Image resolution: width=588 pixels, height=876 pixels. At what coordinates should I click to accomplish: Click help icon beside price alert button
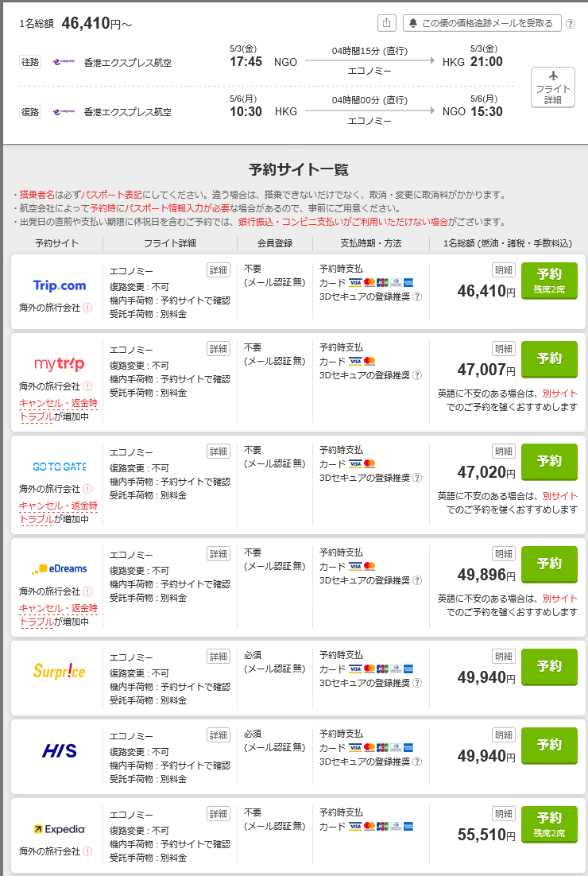tap(571, 24)
